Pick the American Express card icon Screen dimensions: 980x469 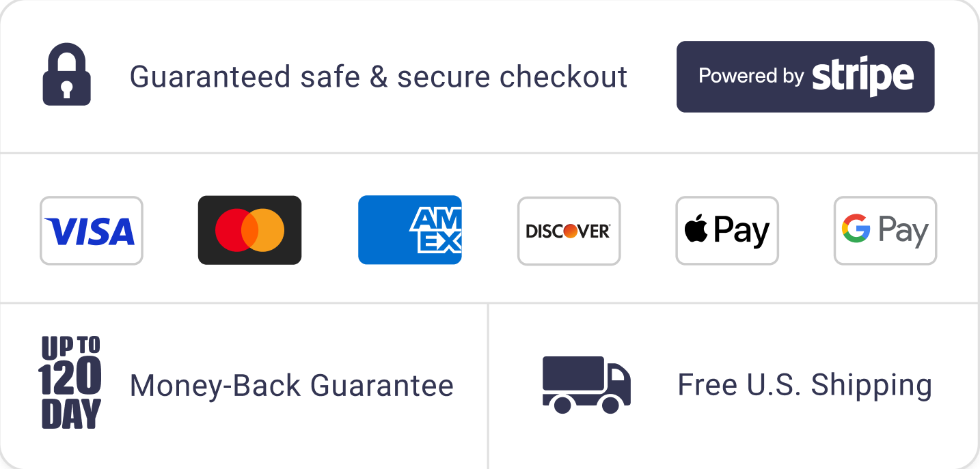click(x=409, y=230)
